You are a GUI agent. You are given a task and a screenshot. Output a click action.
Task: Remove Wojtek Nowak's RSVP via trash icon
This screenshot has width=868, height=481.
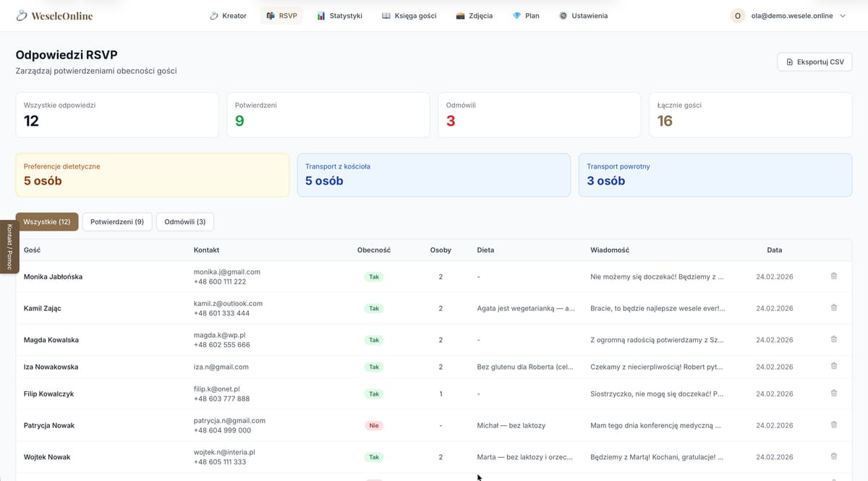pos(834,456)
